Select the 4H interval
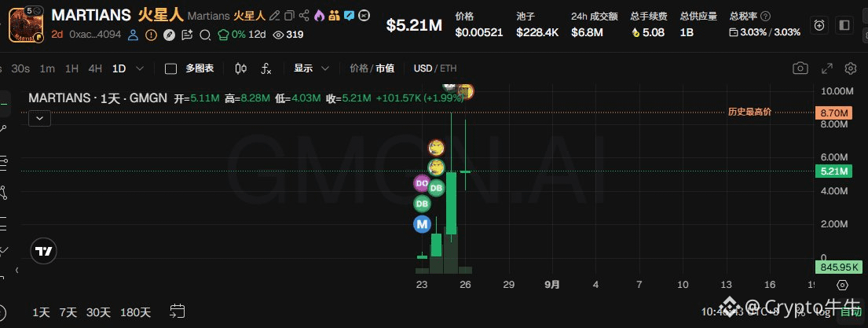 [x=95, y=68]
